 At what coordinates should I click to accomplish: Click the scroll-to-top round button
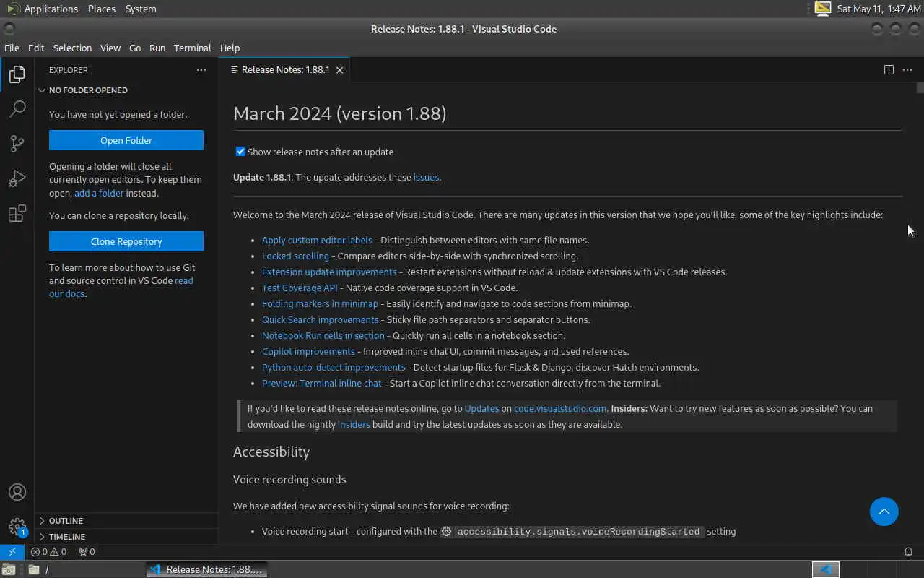coord(884,512)
